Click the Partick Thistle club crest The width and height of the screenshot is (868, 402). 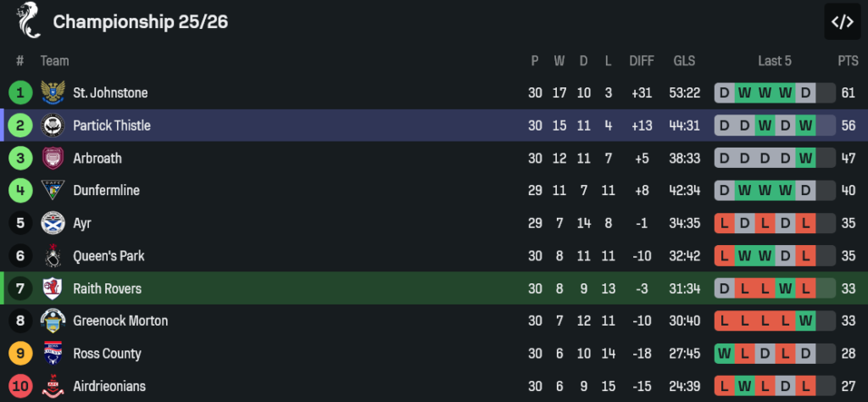pyautogui.click(x=53, y=126)
